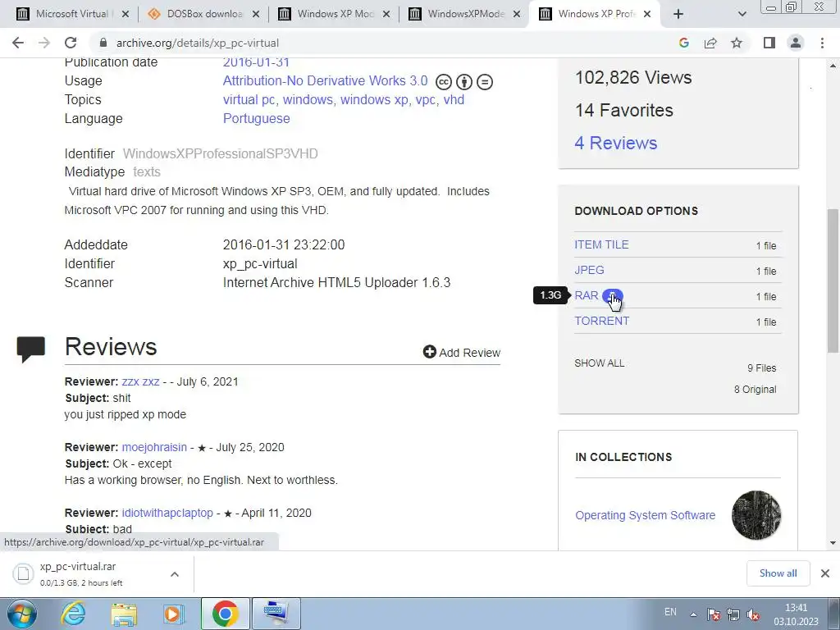Screen dimensions: 840x630
Task: Open the vhd topic link
Action: coord(454,99)
